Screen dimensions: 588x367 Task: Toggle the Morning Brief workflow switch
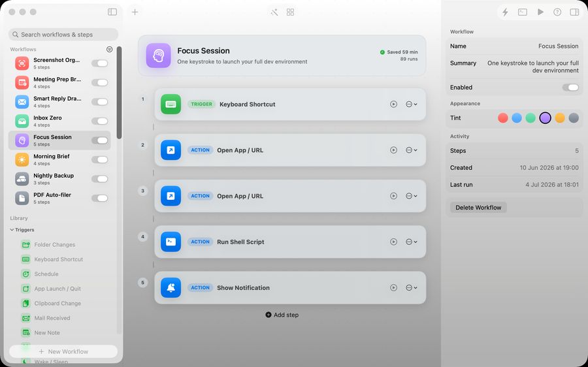tap(100, 160)
